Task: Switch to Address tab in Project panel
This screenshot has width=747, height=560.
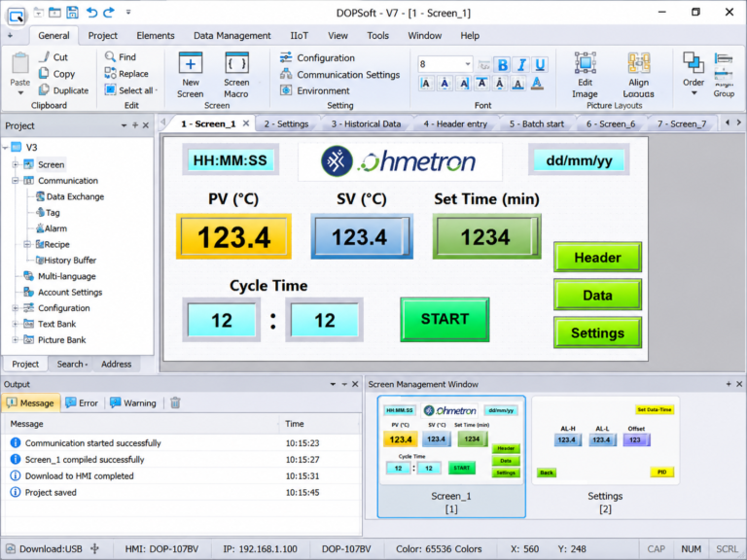Action: click(117, 364)
